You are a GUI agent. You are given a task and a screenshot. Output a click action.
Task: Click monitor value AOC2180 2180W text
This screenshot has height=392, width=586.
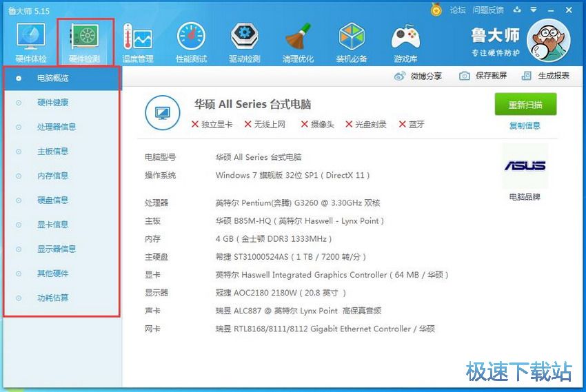click(x=281, y=293)
